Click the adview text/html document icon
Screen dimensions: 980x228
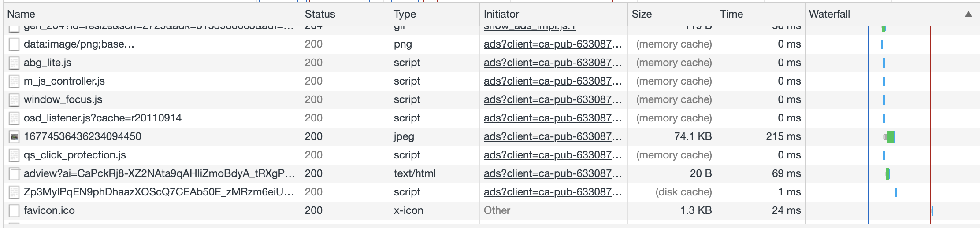click(x=14, y=174)
